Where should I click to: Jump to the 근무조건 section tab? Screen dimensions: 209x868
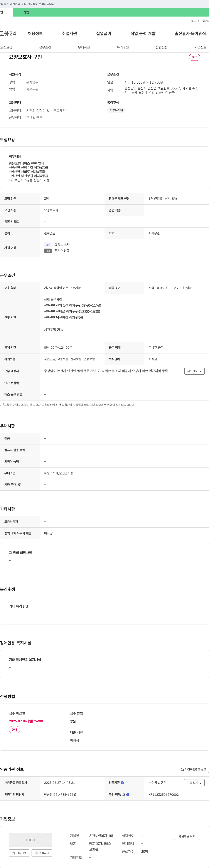click(45, 47)
